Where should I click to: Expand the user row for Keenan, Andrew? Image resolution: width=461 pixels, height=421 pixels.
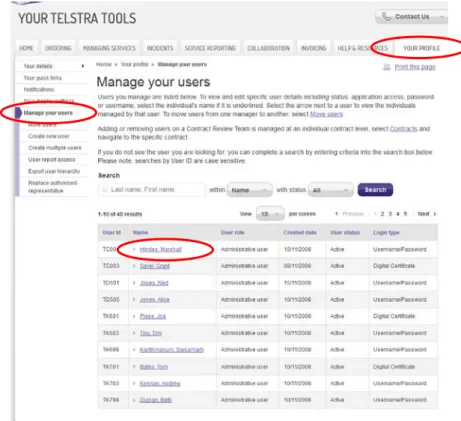click(134, 383)
